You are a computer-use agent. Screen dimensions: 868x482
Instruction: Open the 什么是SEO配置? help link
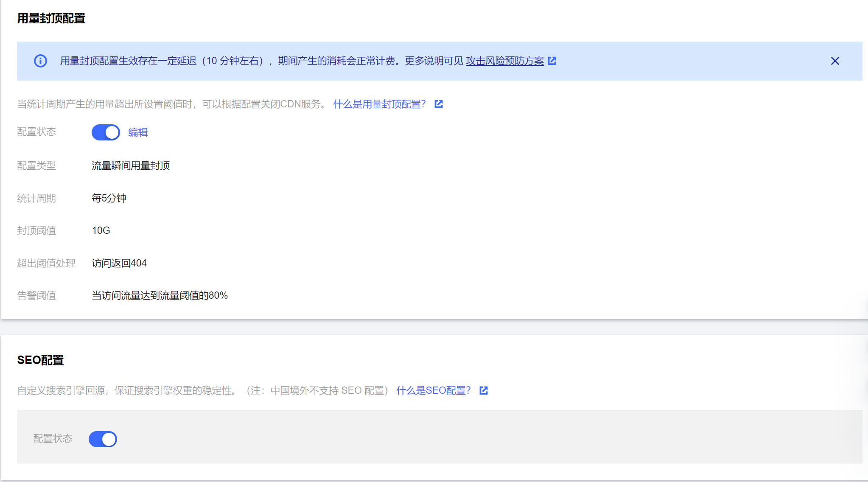(433, 390)
